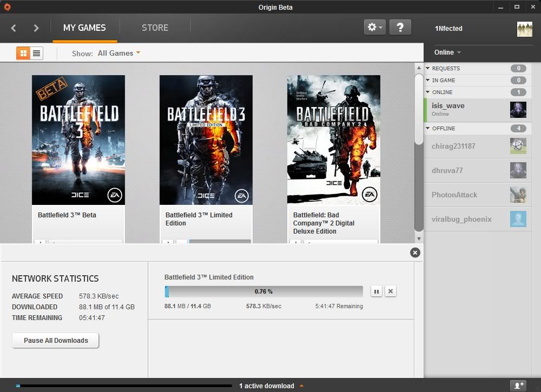
Task: Toggle the active download panel arrow
Action: [x=301, y=386]
